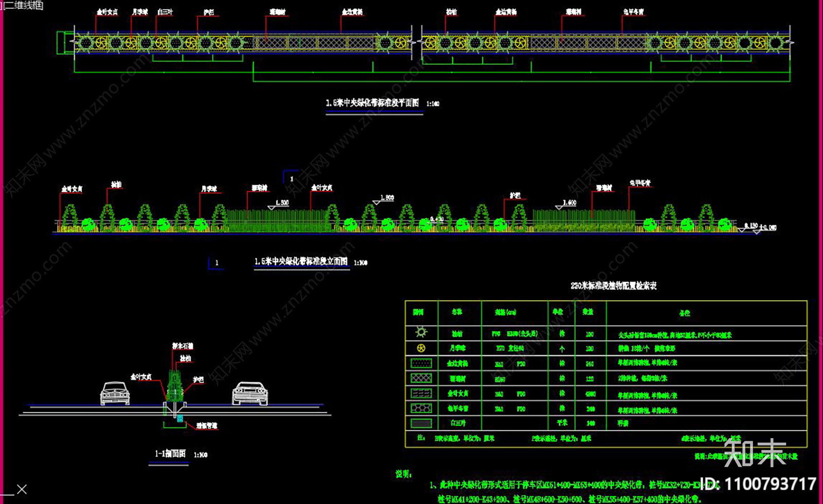The height and width of the screenshot is (504, 823).
Task: Select the left car block in the section
Action: 115,393
